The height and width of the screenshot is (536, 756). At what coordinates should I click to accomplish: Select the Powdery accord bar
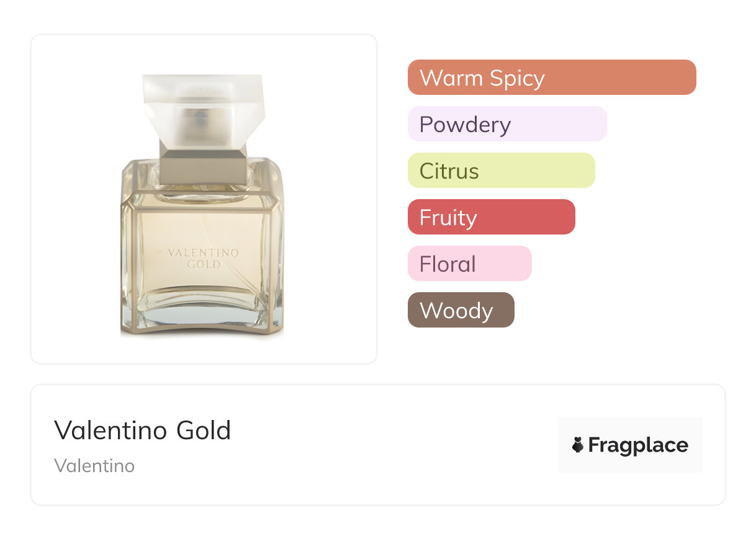coord(506,124)
